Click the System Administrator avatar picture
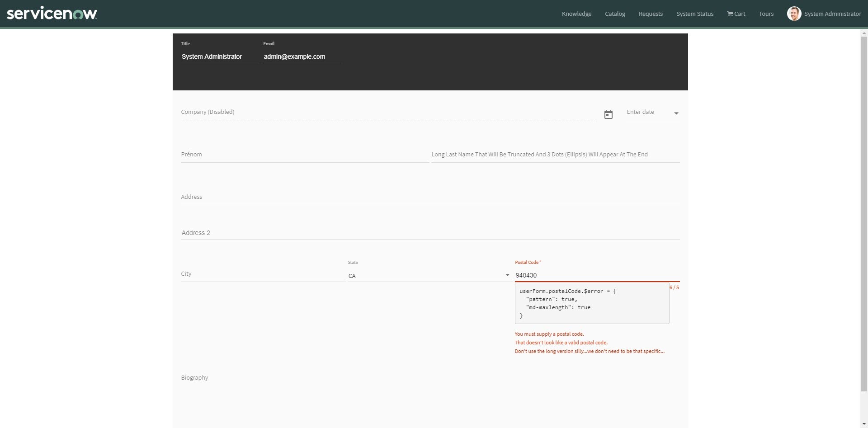The height and width of the screenshot is (428, 868). pyautogui.click(x=794, y=14)
